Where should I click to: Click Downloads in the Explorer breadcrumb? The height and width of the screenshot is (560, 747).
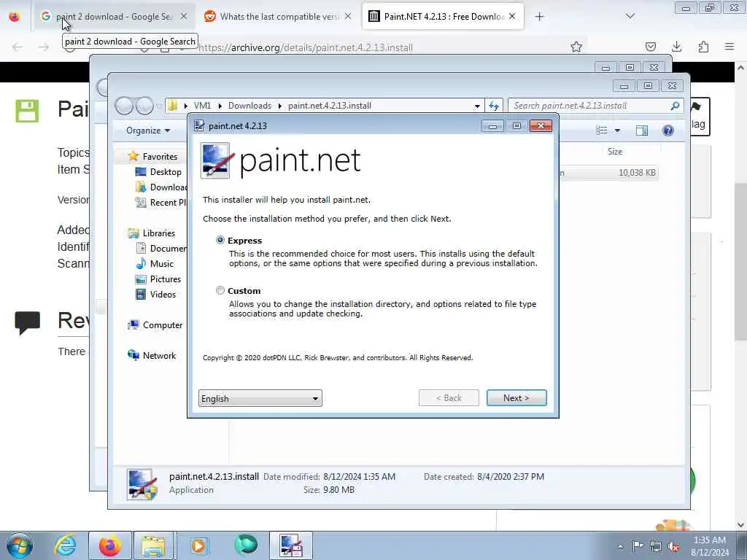tap(249, 106)
